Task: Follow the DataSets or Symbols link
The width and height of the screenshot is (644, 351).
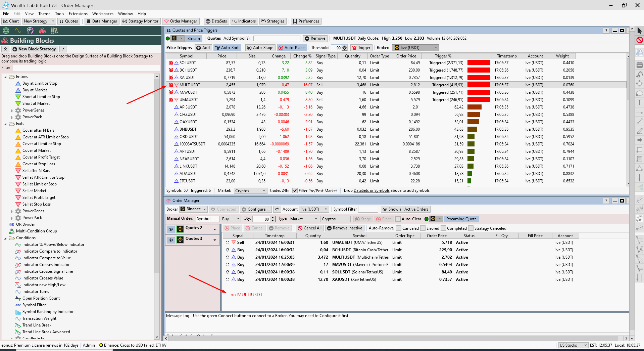Action: pyautogui.click(x=371, y=190)
